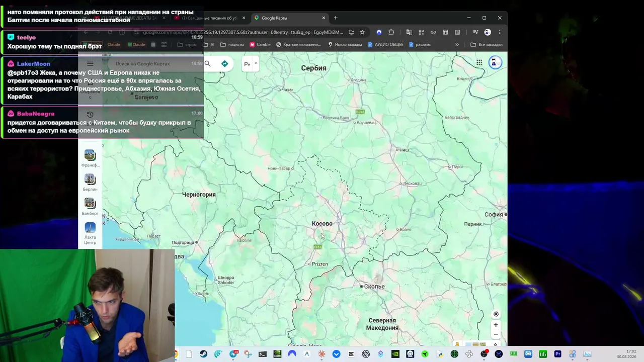
Task: Open CapCut from the taskbar
Action: tap(351, 354)
